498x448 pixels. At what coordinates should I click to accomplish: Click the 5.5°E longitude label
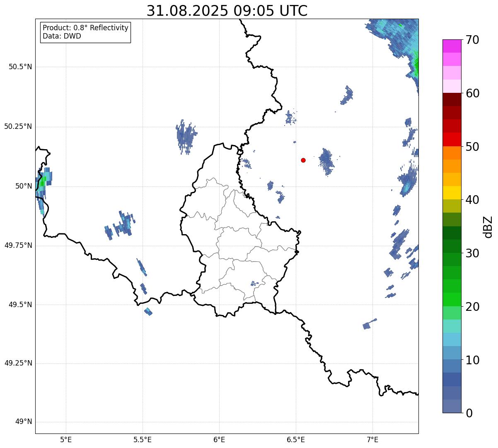[143, 439]
